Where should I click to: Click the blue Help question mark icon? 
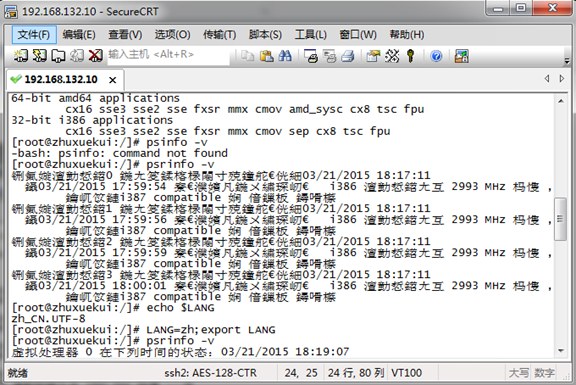(x=436, y=56)
